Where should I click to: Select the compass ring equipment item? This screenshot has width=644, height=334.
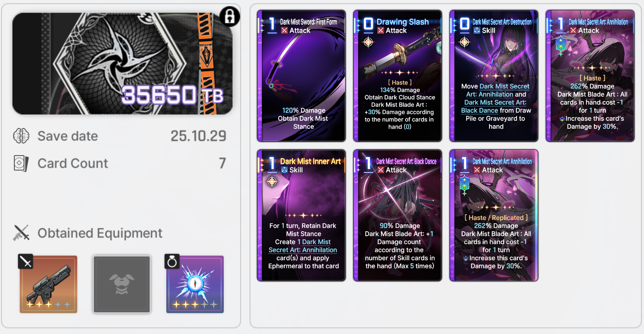[x=195, y=284]
